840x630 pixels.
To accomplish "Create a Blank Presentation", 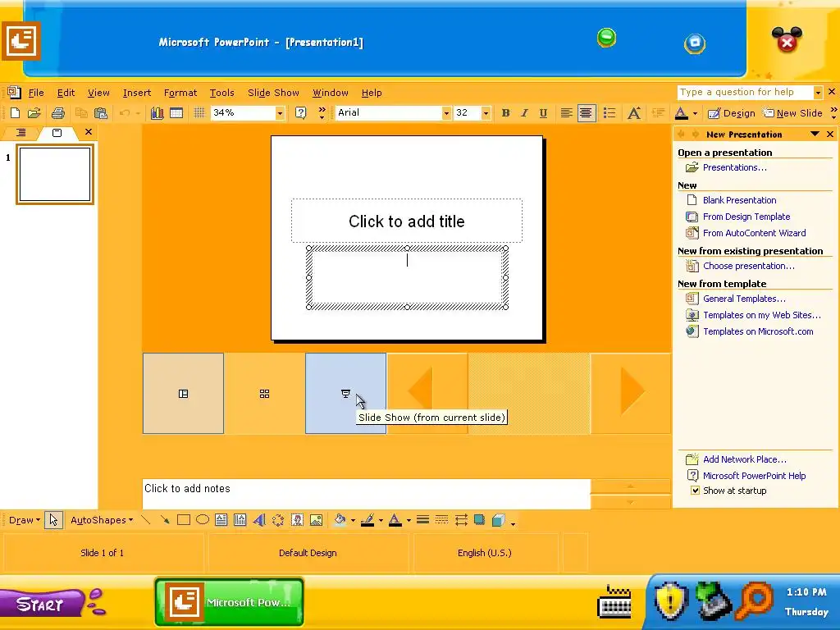I will [739, 200].
